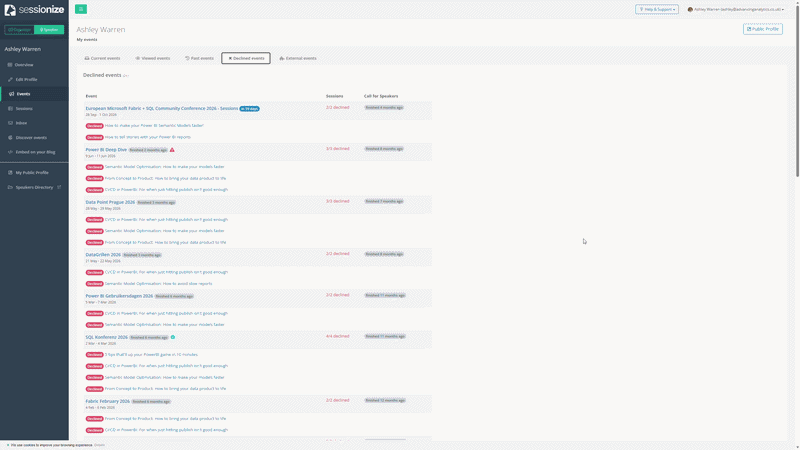Open the Help & Support dropdown
Image resolution: width=800 pixels, height=450 pixels.
(657, 9)
